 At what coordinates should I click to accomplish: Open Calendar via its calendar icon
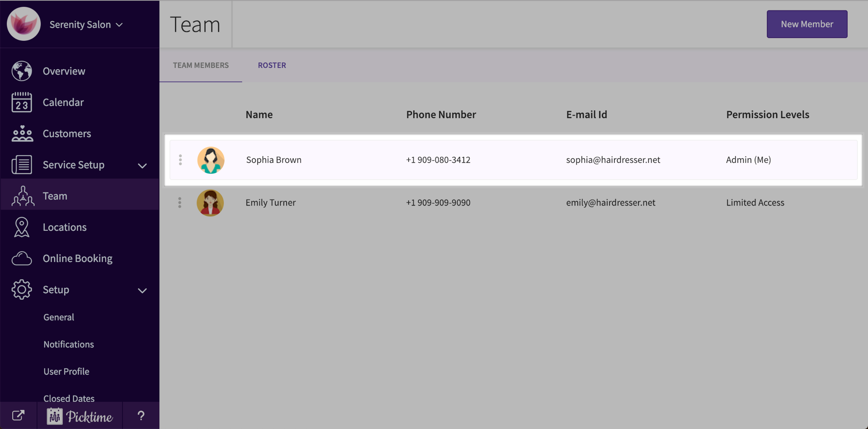[x=22, y=102]
